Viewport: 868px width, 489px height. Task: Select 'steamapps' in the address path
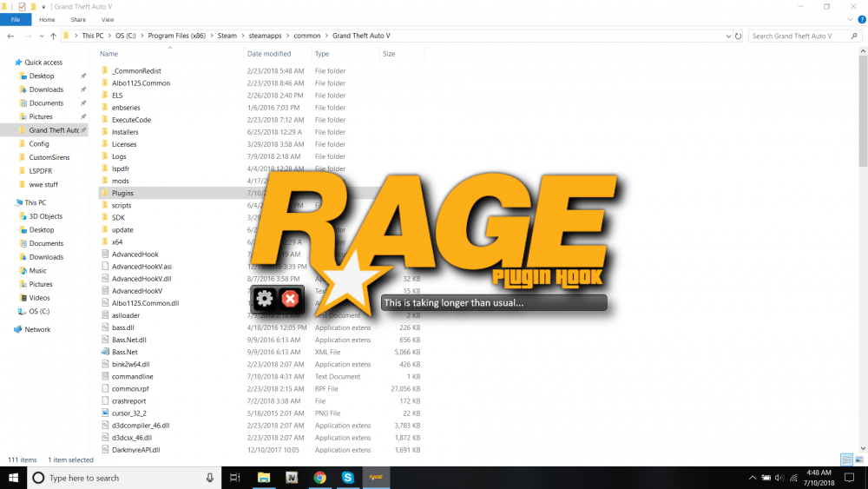pyautogui.click(x=265, y=36)
